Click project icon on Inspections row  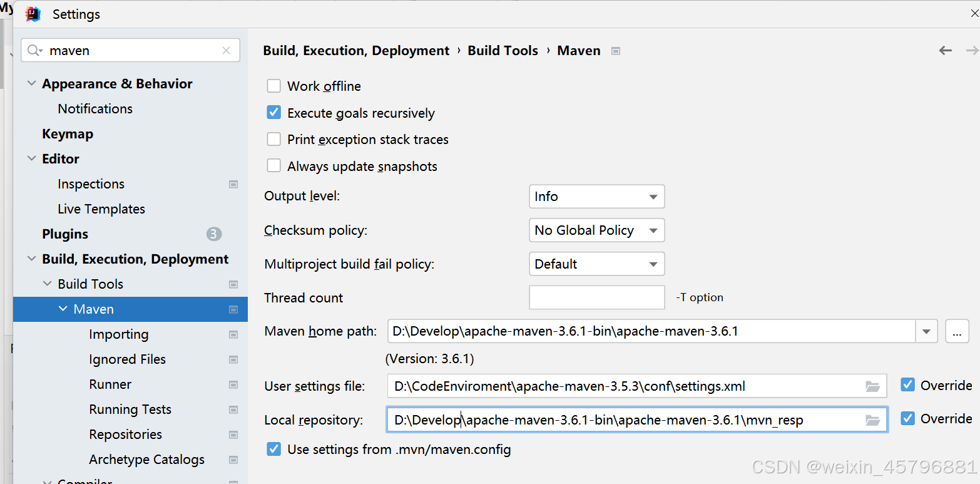click(233, 184)
